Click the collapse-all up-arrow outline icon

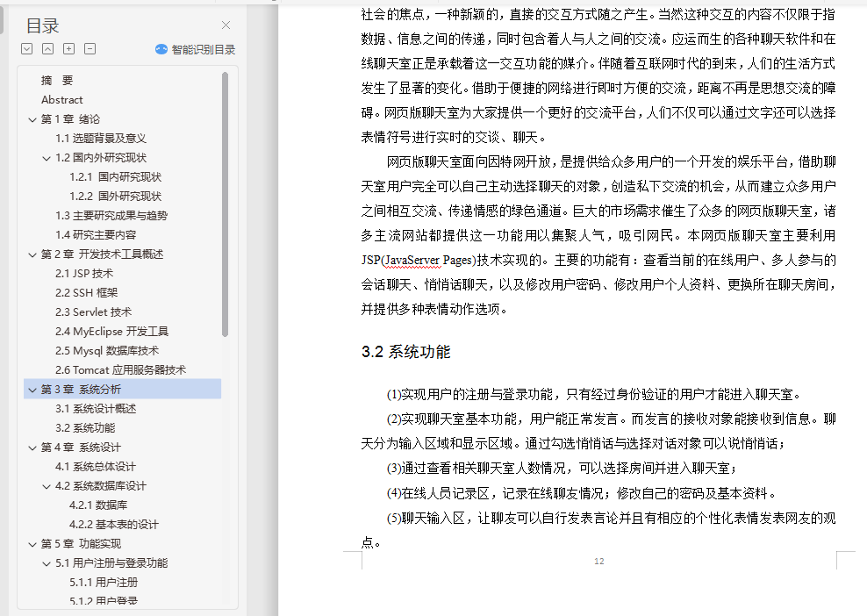click(x=48, y=48)
